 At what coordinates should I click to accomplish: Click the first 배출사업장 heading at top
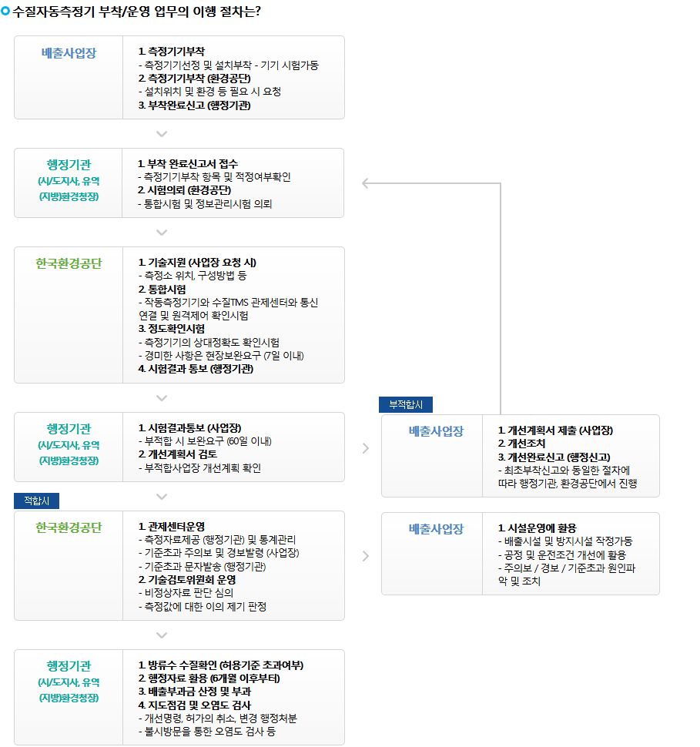coord(69,53)
